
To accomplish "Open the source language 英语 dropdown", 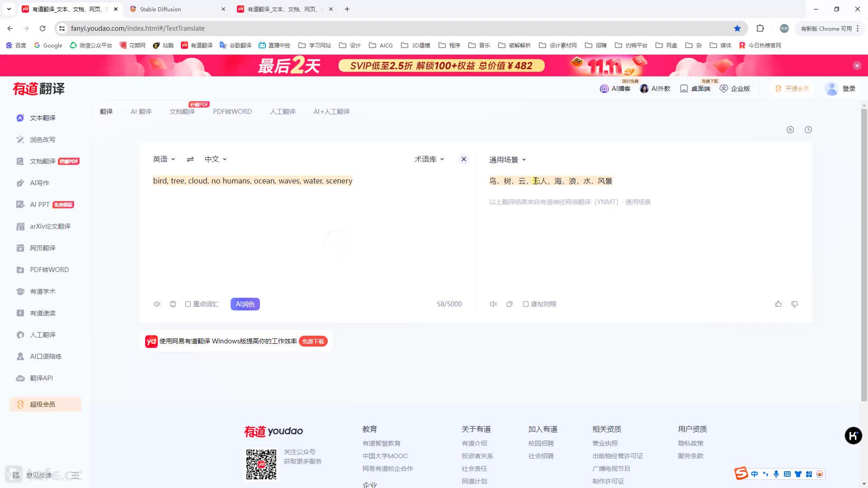I will tap(164, 159).
